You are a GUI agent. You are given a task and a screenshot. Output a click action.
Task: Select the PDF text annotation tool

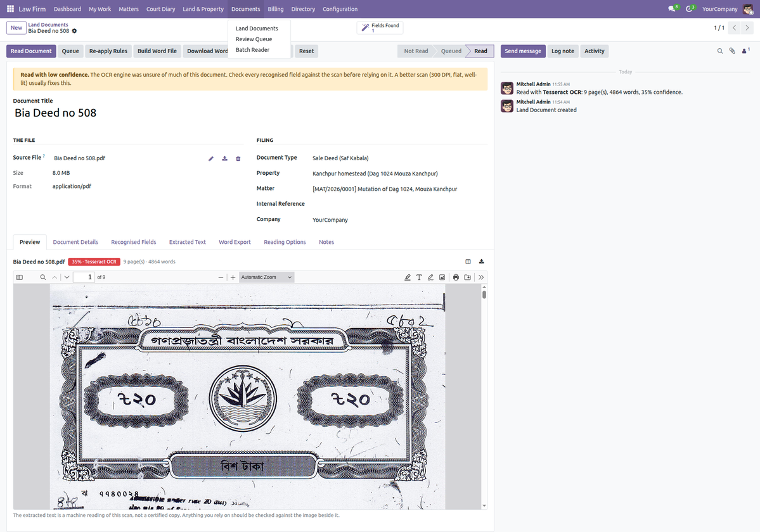[419, 277]
